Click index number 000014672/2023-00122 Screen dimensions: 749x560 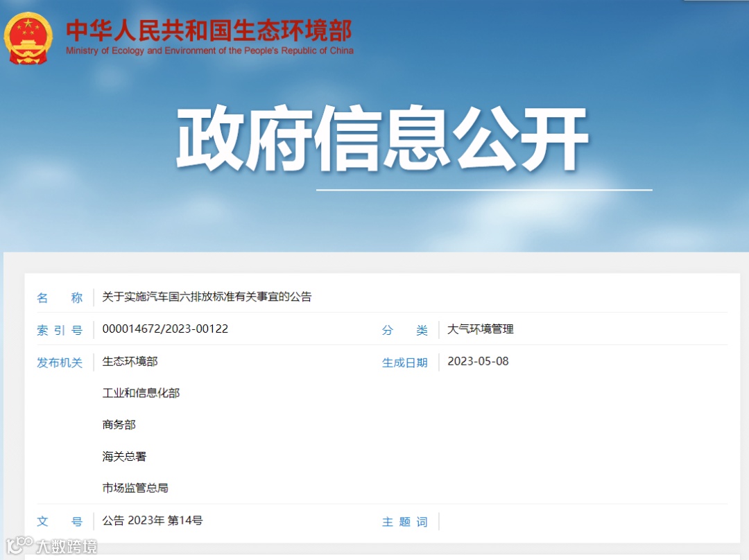coord(165,329)
